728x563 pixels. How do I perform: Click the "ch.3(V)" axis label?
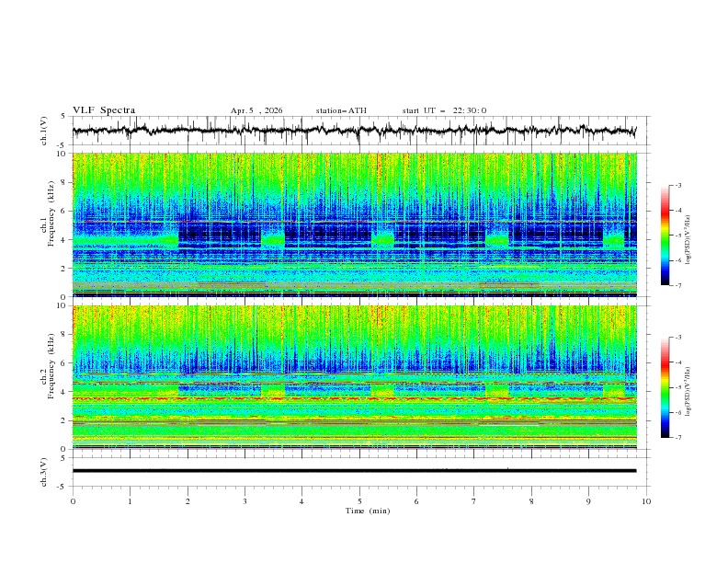44,472
